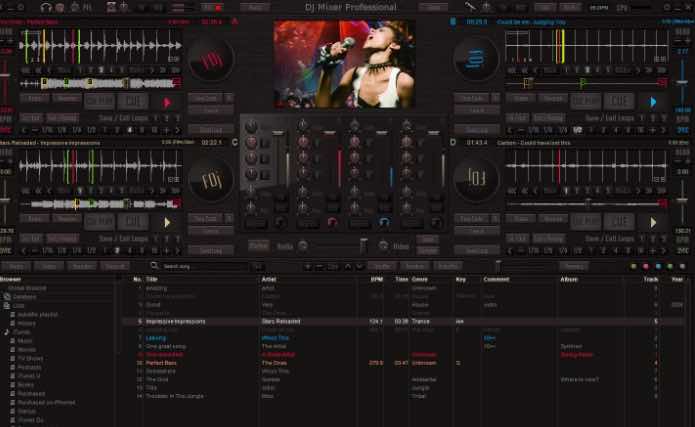Click the green color dot in the browser toolbar
695x427 pixels.
pos(670,266)
